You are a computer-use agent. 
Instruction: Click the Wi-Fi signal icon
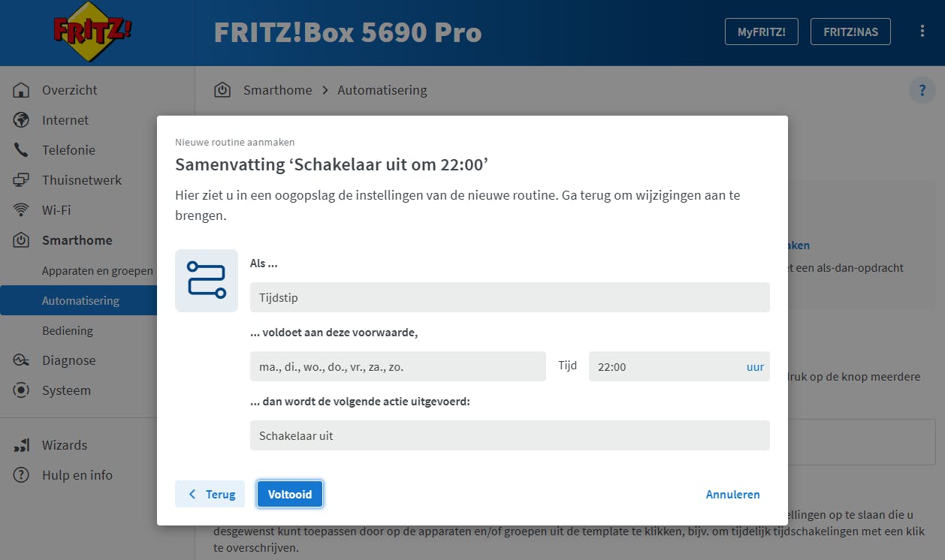[x=21, y=210]
